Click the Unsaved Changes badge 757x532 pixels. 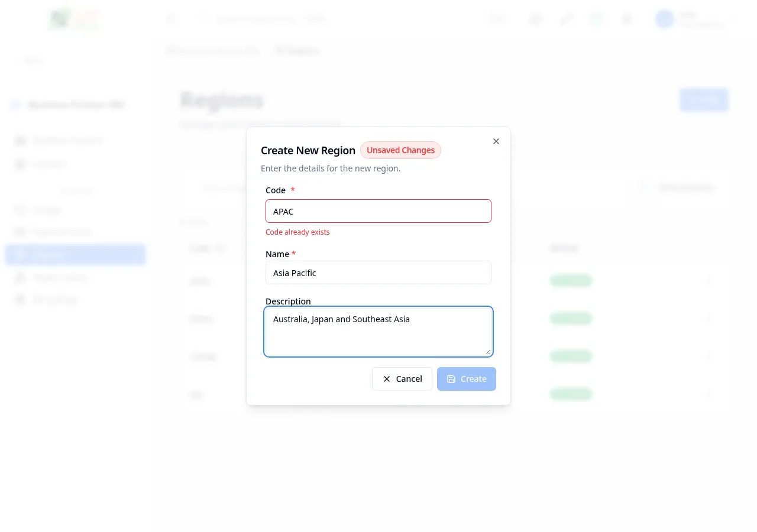point(400,150)
